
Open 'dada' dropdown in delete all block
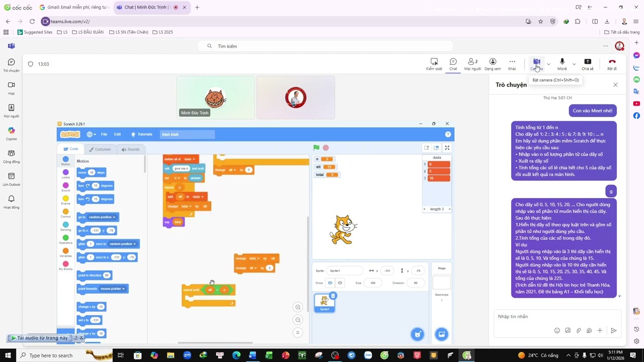pyautogui.click(x=190, y=159)
